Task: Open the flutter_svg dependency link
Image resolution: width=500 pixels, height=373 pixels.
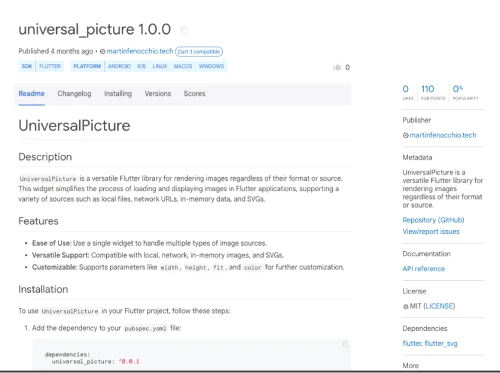Action: pos(441,343)
